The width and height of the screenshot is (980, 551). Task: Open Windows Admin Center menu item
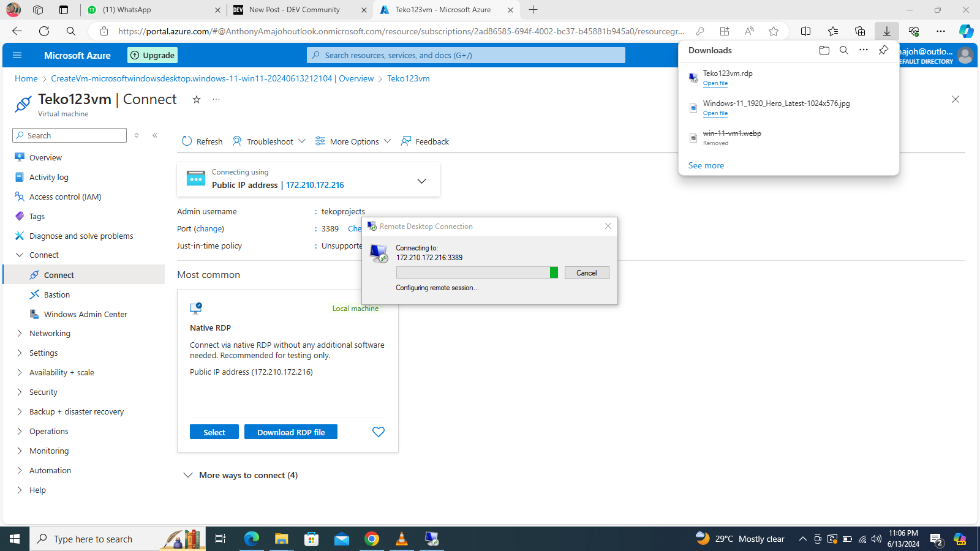pyautogui.click(x=86, y=314)
